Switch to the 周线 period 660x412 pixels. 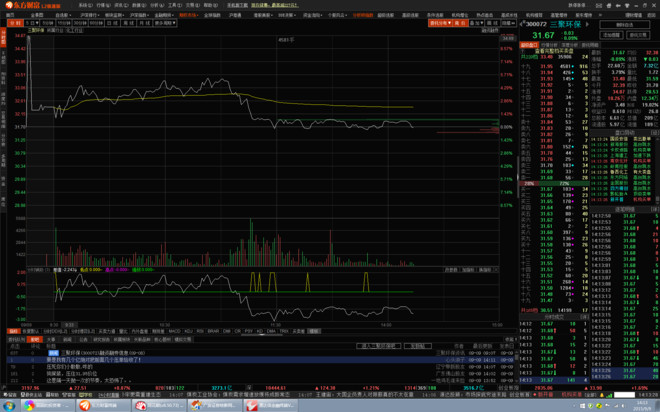coord(128,23)
